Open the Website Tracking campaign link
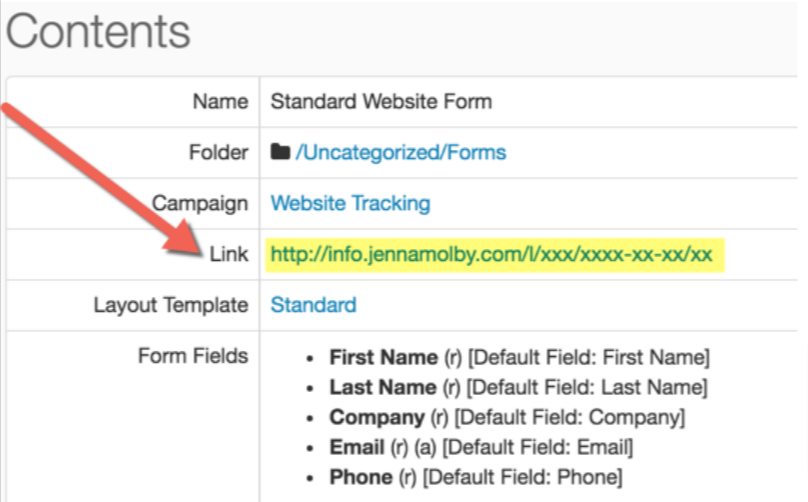The width and height of the screenshot is (808, 502). tap(350, 203)
